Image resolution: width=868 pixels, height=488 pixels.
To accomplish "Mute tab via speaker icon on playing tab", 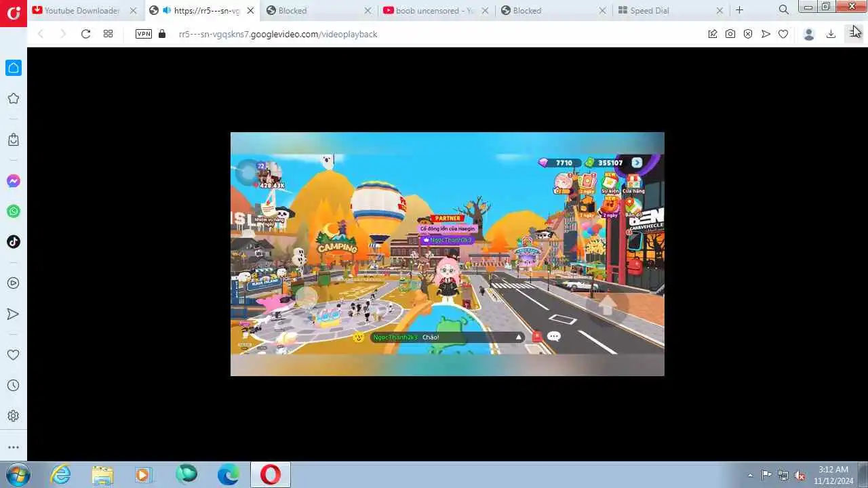I will coord(167,10).
